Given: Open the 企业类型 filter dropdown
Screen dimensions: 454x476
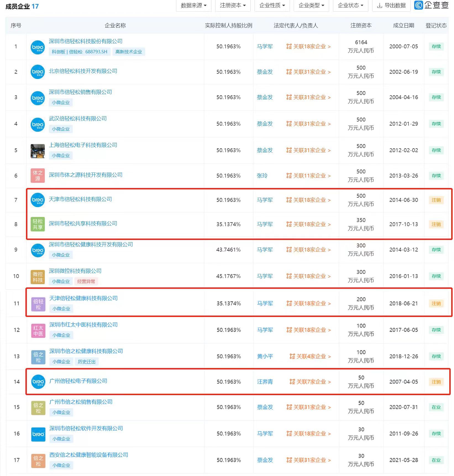Looking at the screenshot, I should tap(311, 6).
